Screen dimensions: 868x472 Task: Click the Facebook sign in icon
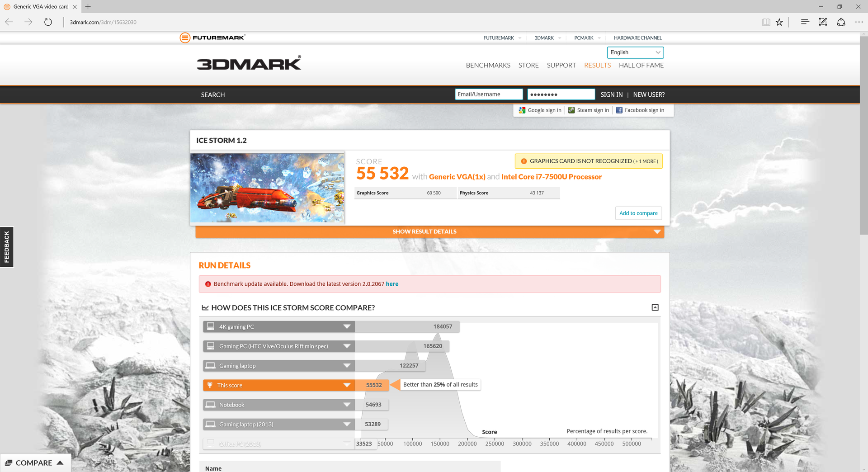tap(619, 110)
